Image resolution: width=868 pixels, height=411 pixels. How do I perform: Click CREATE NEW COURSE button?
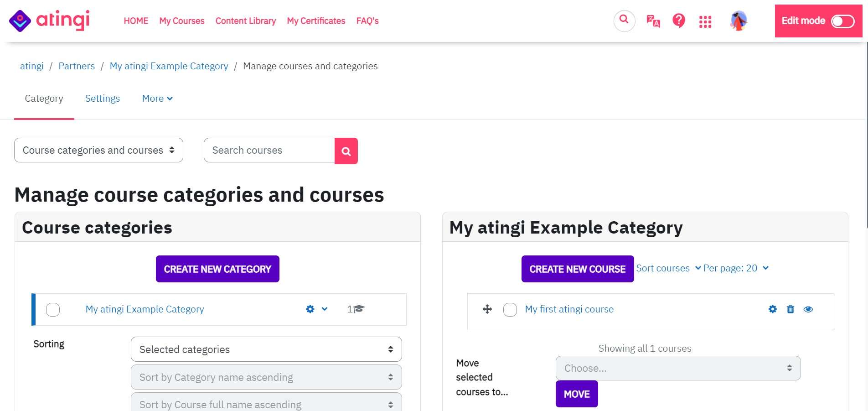click(x=578, y=269)
